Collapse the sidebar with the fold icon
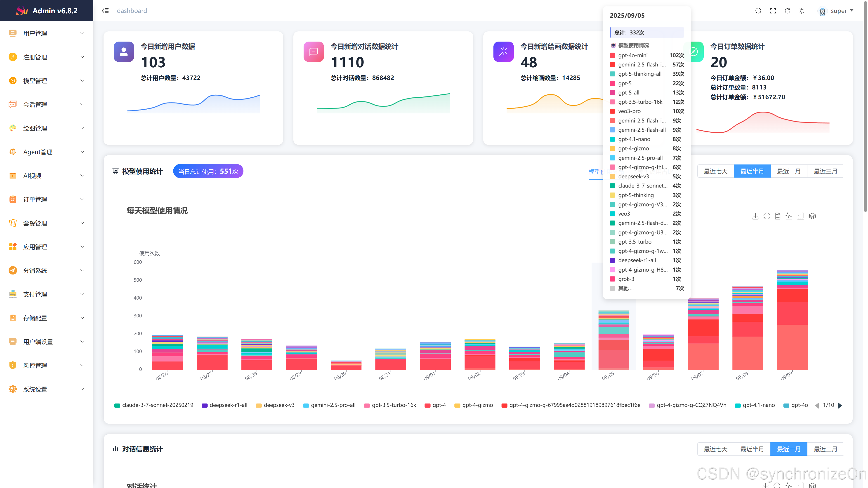 (x=105, y=11)
